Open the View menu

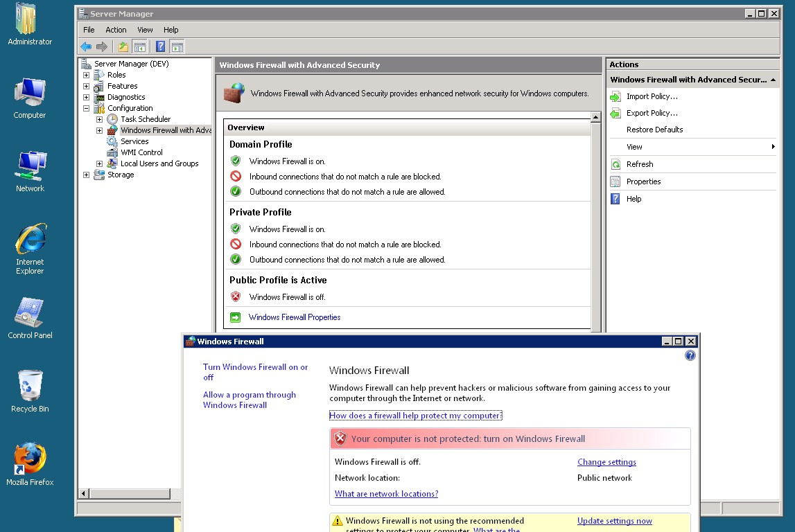(x=144, y=30)
